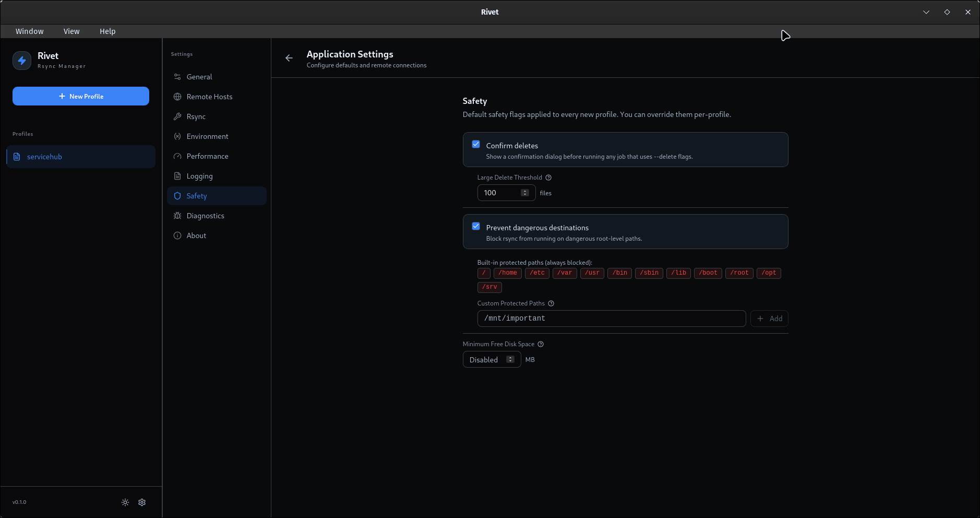Select the Safety settings section
This screenshot has width=980, height=518.
tap(217, 196)
